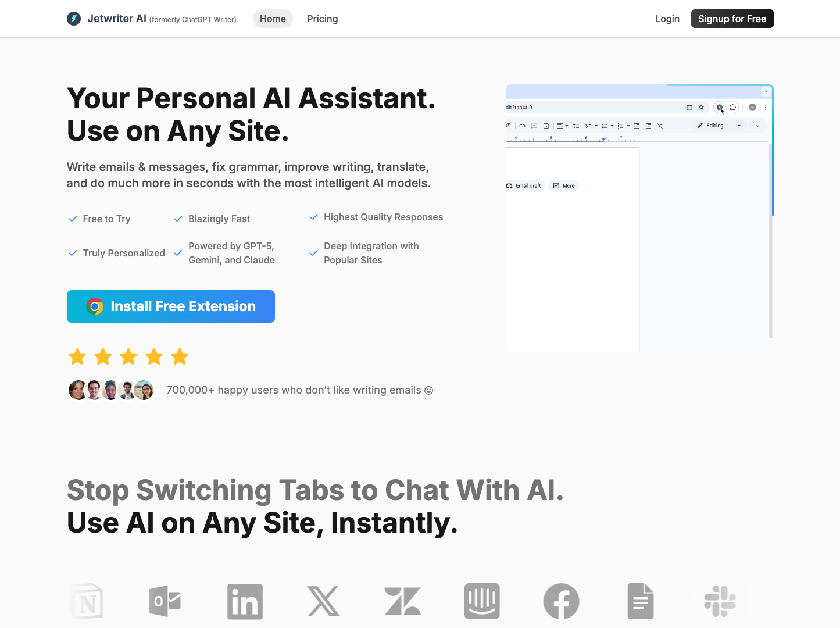Screen dimensions: 840x628
Task: Click the Login link
Action: (x=667, y=19)
